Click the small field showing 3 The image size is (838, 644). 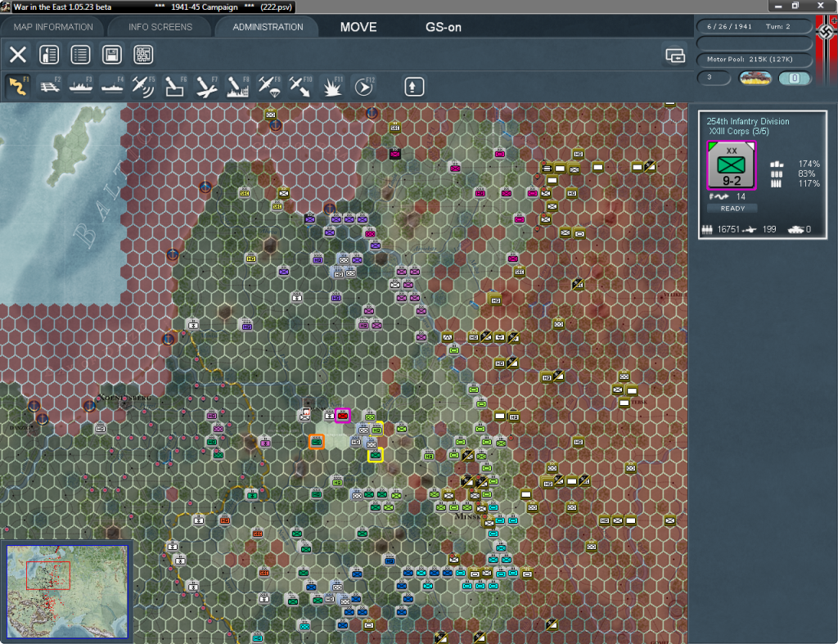714,78
